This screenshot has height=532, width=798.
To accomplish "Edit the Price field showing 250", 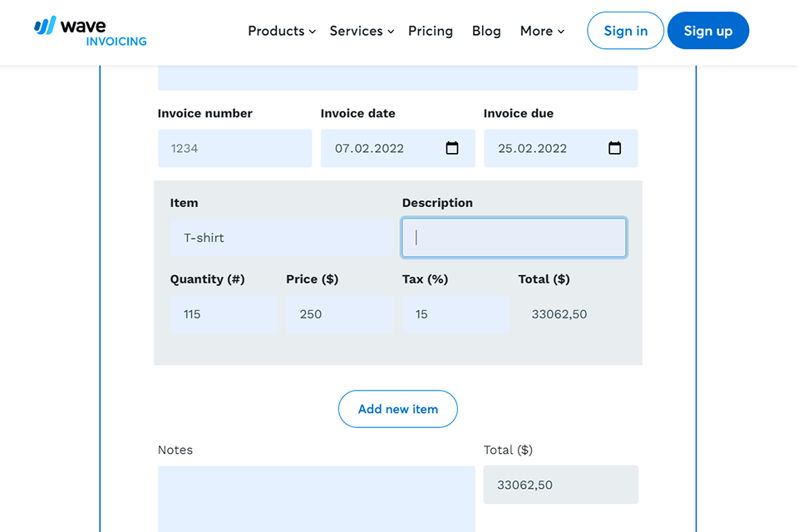I will coord(339,314).
